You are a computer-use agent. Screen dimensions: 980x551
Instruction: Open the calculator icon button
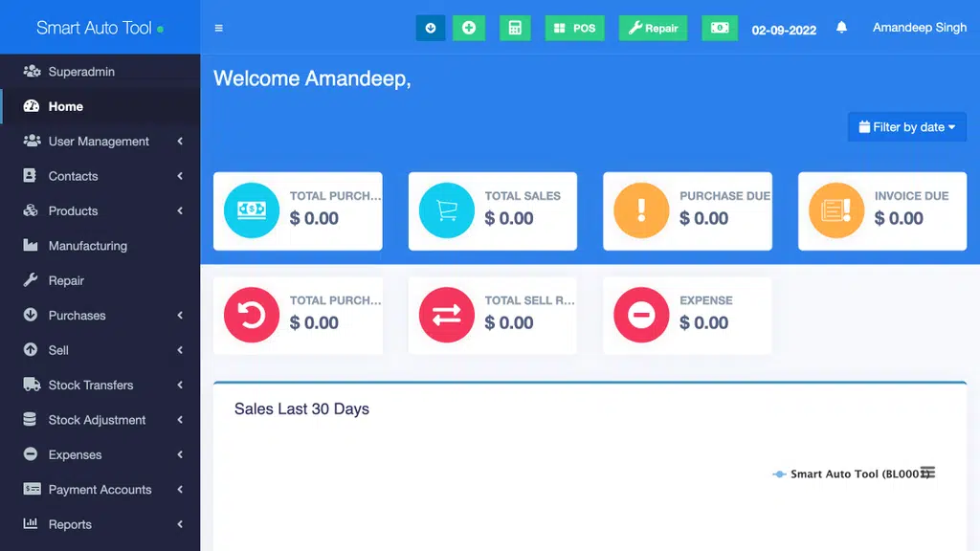515,28
